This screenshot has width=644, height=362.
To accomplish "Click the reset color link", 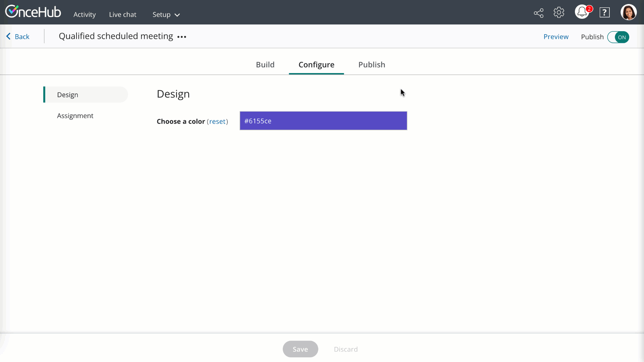I will [x=217, y=122].
